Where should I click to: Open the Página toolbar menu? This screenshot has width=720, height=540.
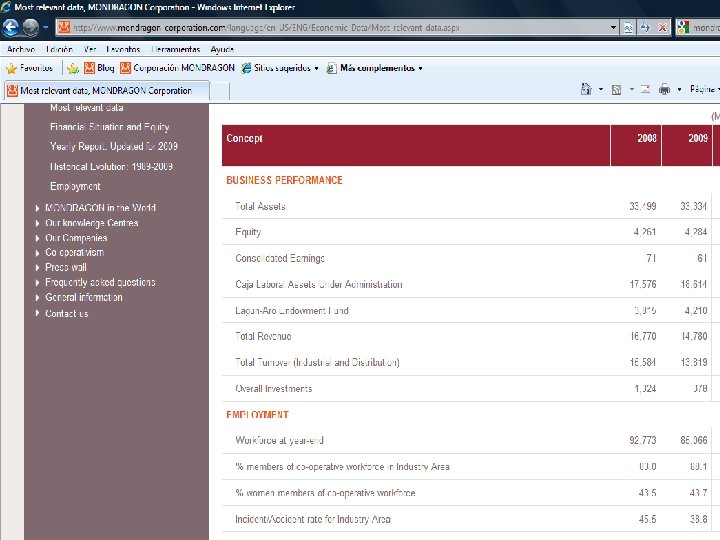704,89
